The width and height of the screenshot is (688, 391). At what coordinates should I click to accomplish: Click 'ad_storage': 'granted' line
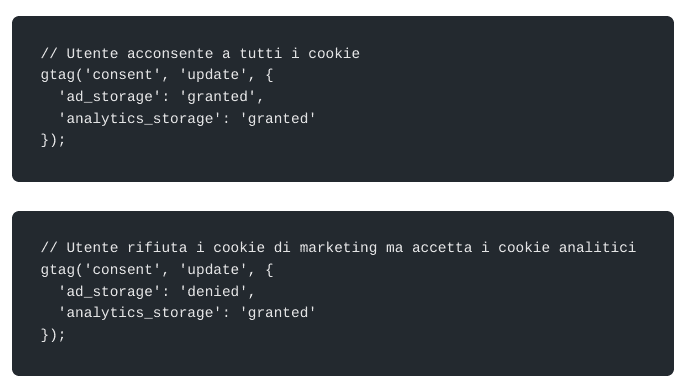(161, 97)
